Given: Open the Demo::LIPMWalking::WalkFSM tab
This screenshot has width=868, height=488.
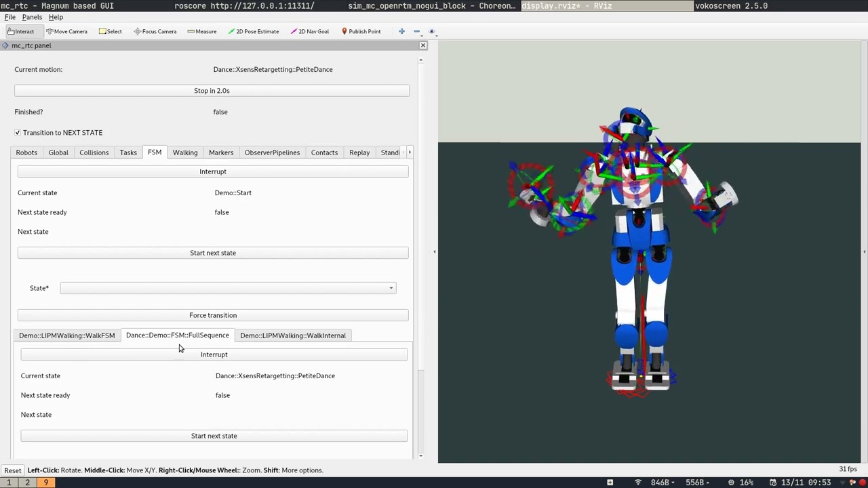Looking at the screenshot, I should [66, 335].
